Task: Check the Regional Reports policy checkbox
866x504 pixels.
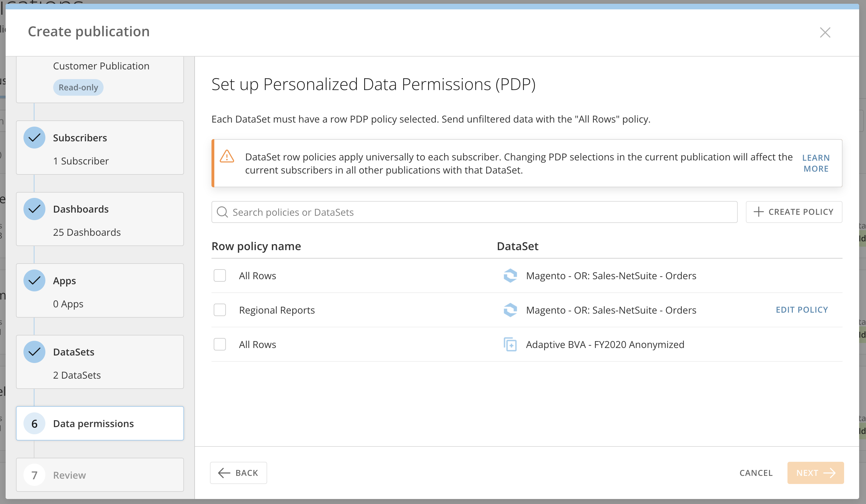Action: coord(220,310)
